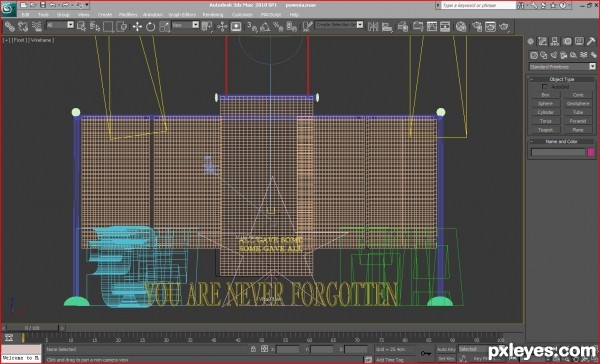This screenshot has width=600, height=364.
Task: Toggle Angle Snap
Action: pyautogui.click(x=265, y=26)
